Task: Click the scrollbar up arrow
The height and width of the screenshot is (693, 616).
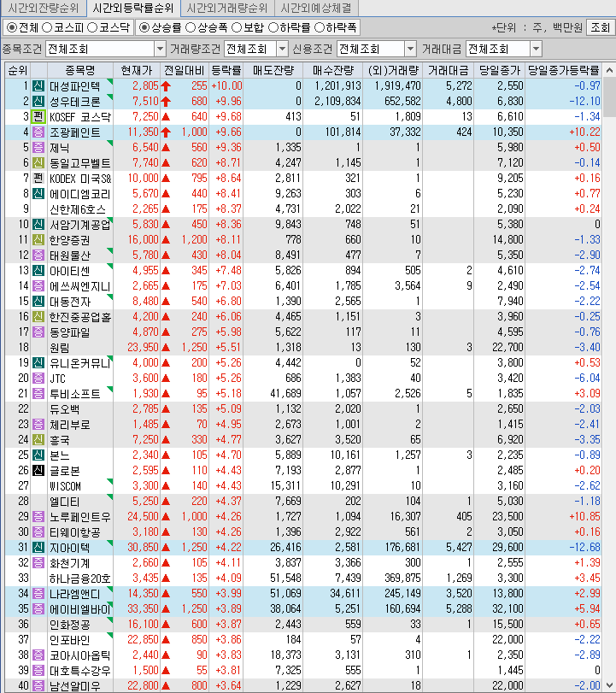Action: 609,70
